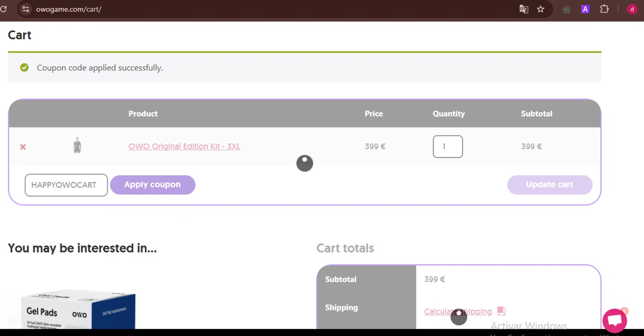Open the browser profile avatar

coord(632,9)
